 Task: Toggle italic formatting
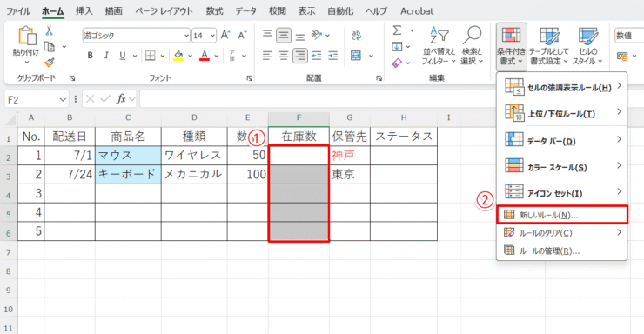tap(106, 56)
